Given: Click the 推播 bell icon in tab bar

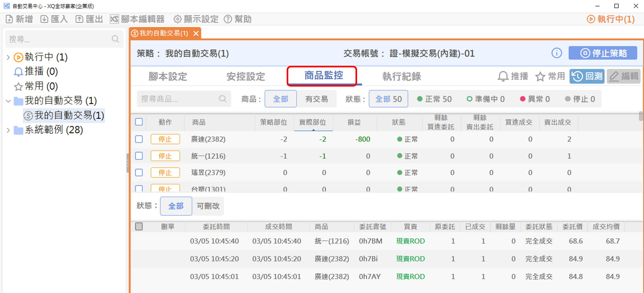Looking at the screenshot, I should (x=503, y=77).
